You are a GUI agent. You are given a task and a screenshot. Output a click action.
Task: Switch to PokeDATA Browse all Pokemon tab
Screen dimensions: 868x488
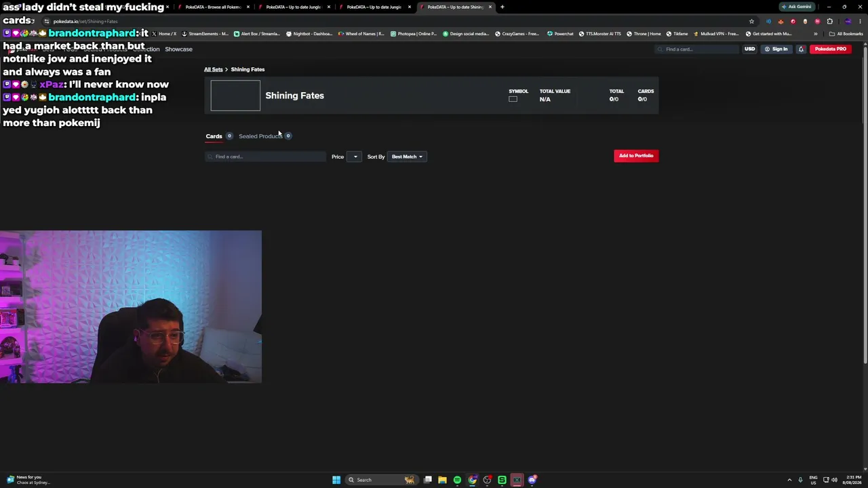coord(212,7)
